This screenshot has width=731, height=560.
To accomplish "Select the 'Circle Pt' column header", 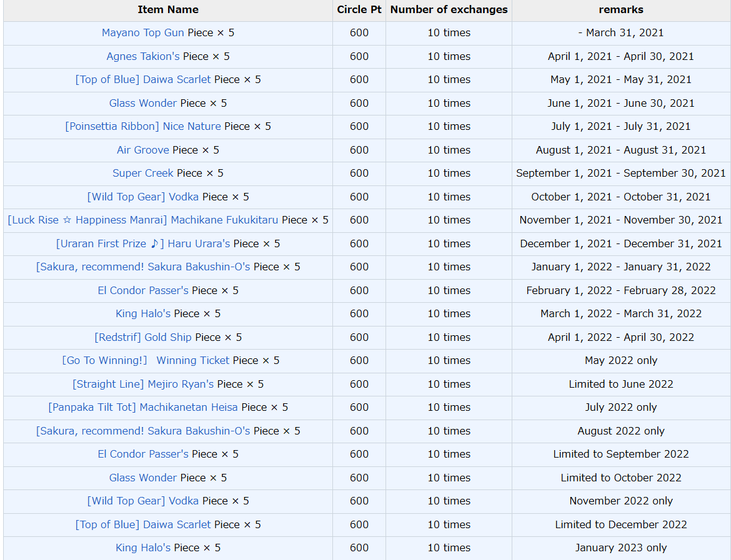I will pyautogui.click(x=359, y=10).
